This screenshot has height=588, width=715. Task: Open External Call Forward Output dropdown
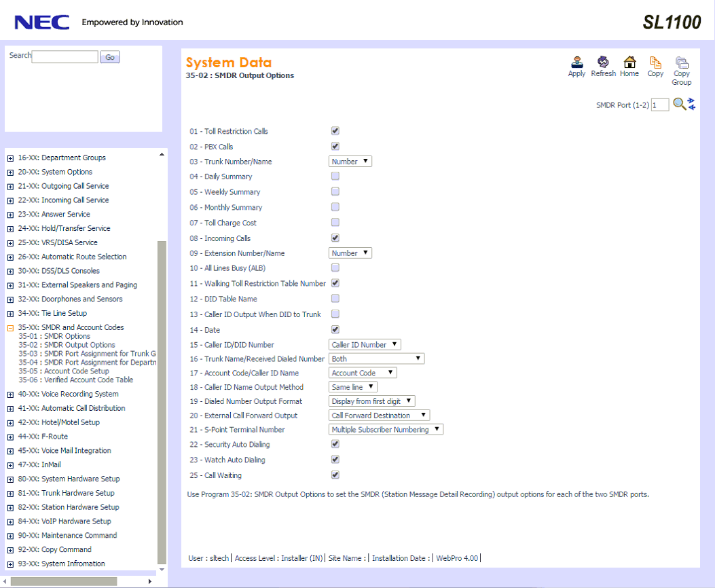click(x=380, y=416)
